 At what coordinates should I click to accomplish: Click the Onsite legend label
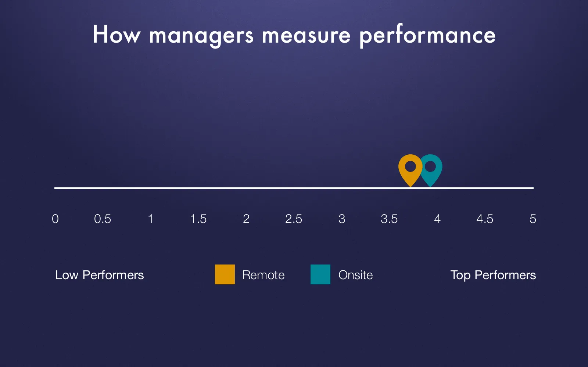[356, 275]
